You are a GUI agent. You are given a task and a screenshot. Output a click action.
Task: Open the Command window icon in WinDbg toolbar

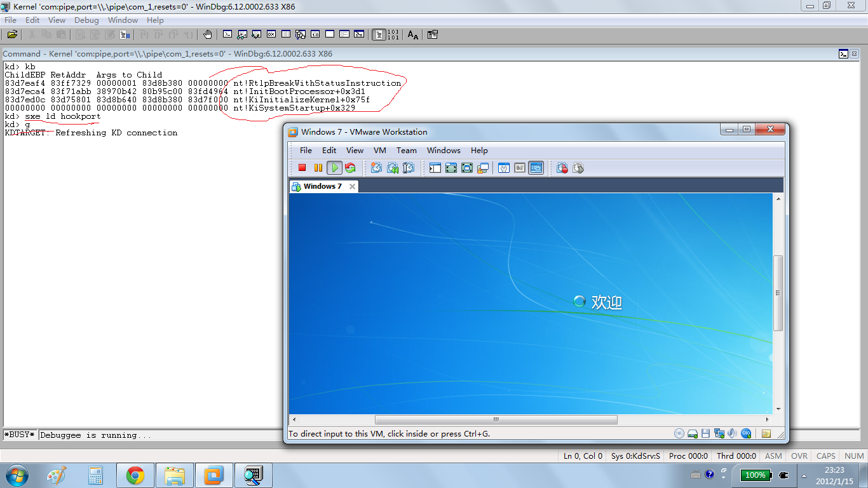coord(227,34)
